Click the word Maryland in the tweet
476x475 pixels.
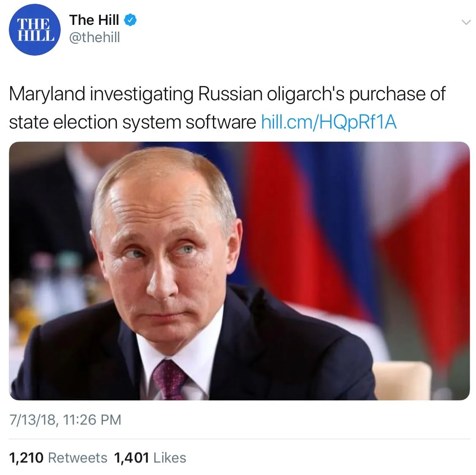47,94
